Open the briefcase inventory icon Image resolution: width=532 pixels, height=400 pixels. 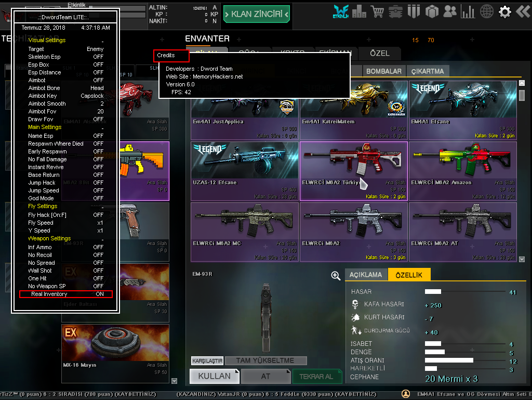point(395,12)
